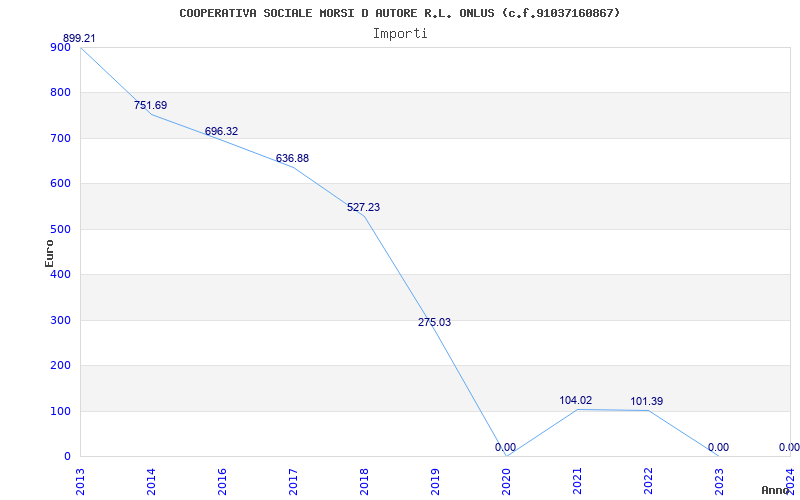Click the 400 y-axis tick label

coord(60,274)
